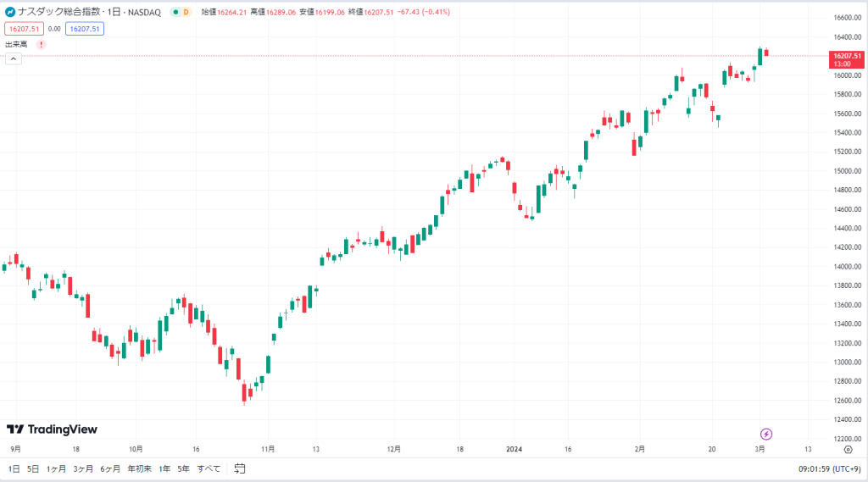
Task: Select the すべて range option
Action: click(209, 468)
